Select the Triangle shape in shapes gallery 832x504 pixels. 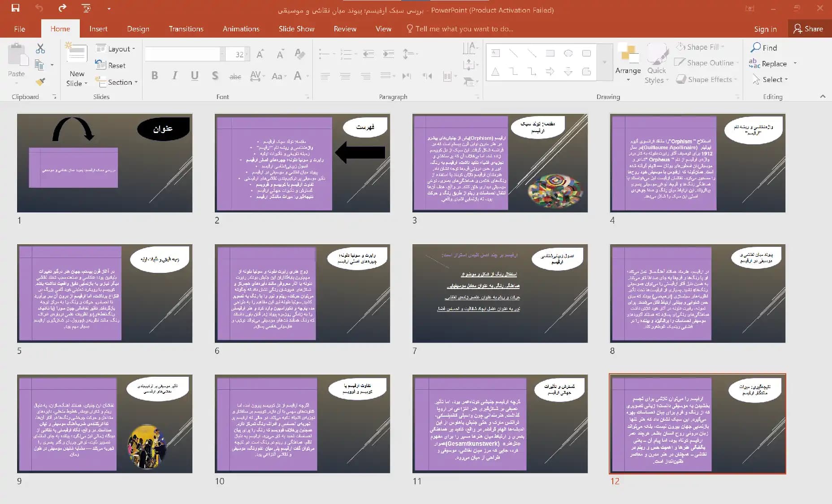click(x=495, y=72)
